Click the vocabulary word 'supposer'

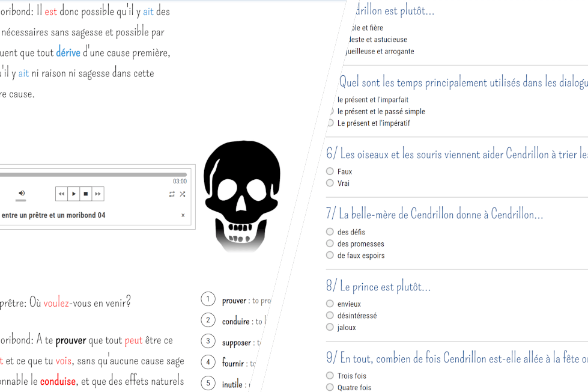236,343
